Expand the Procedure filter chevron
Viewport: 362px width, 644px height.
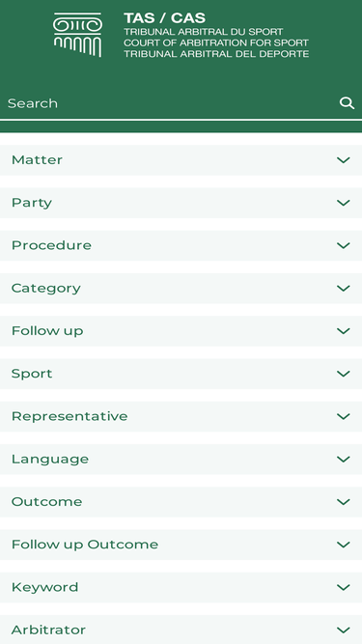click(x=343, y=245)
